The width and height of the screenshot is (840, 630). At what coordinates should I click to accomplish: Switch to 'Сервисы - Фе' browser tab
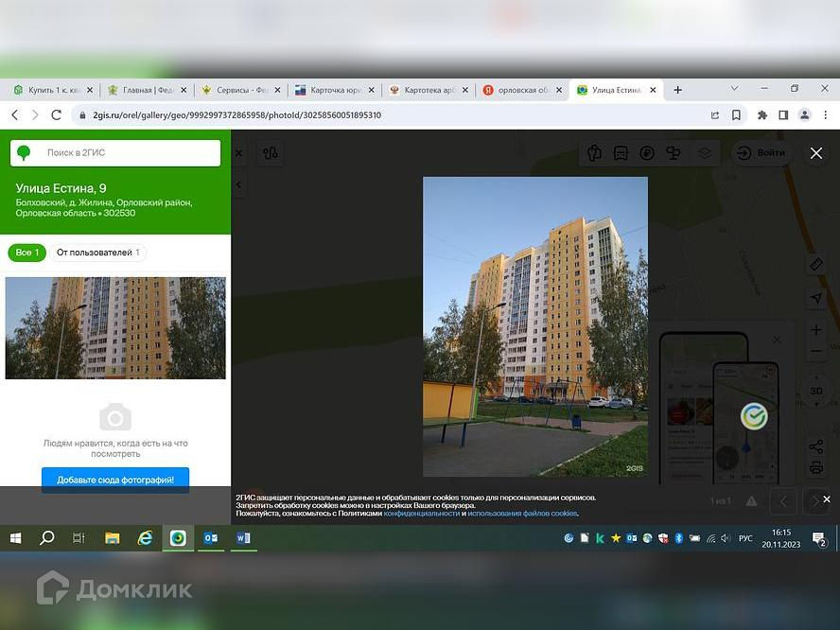[240, 90]
